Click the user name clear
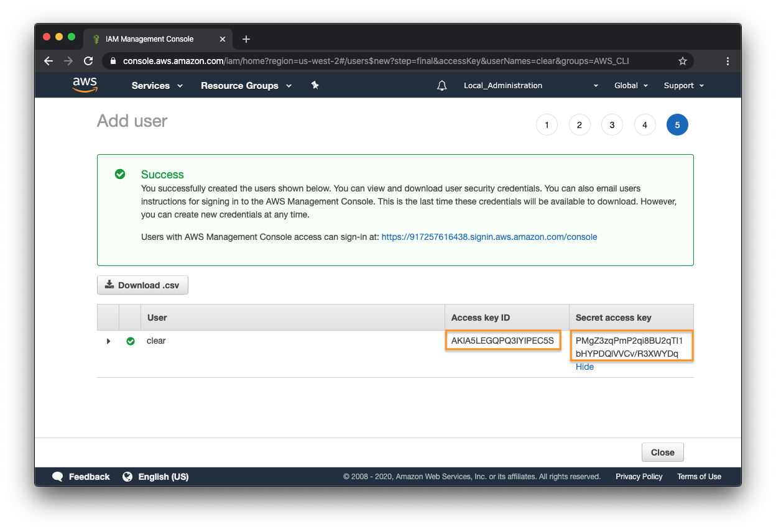776x532 pixels. coord(156,341)
